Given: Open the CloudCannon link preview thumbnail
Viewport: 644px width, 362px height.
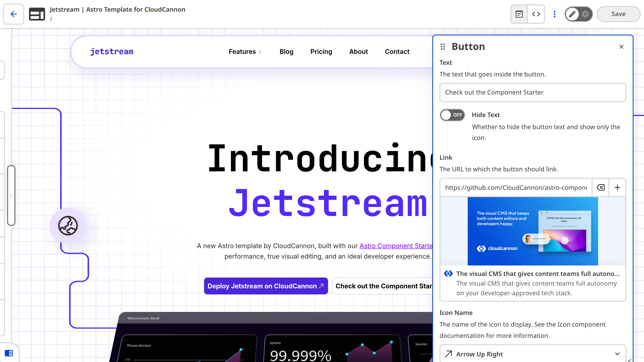Looking at the screenshot, I should click(x=533, y=231).
